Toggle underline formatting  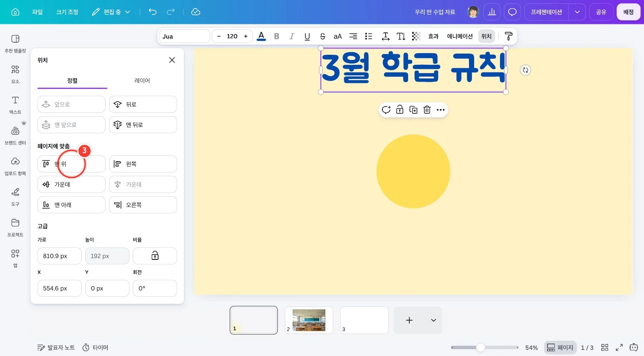pyautogui.click(x=307, y=36)
